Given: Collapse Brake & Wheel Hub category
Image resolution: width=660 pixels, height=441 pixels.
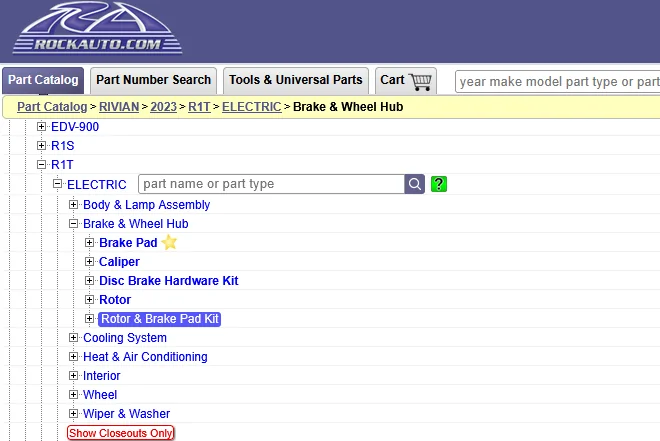Looking at the screenshot, I should point(73,223).
